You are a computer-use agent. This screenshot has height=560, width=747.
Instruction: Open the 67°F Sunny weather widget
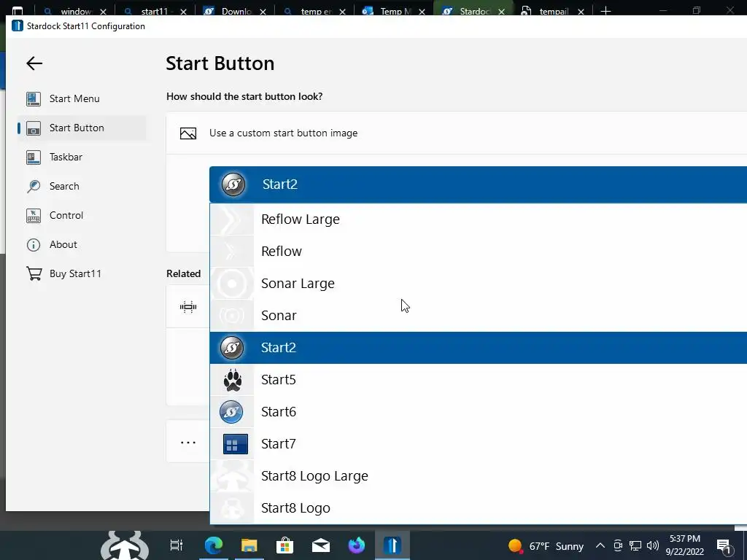(x=546, y=546)
